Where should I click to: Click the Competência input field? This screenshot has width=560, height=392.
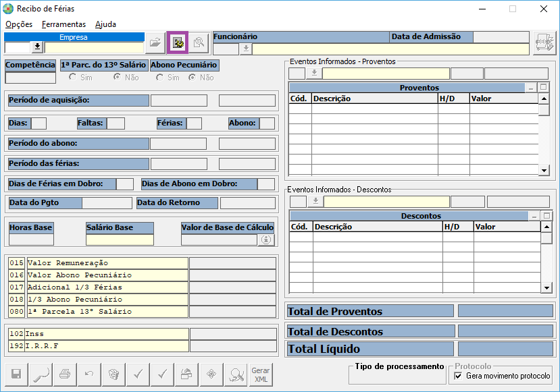point(30,78)
